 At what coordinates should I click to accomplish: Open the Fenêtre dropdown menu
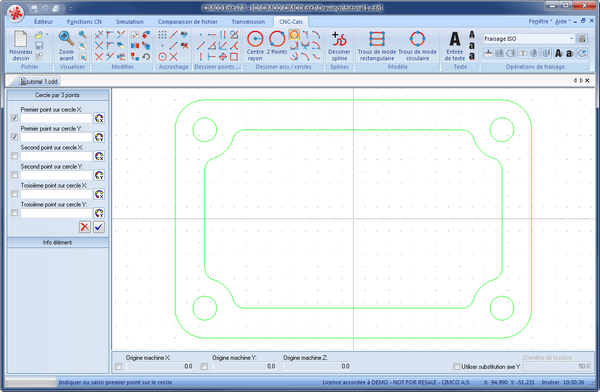pyautogui.click(x=540, y=21)
